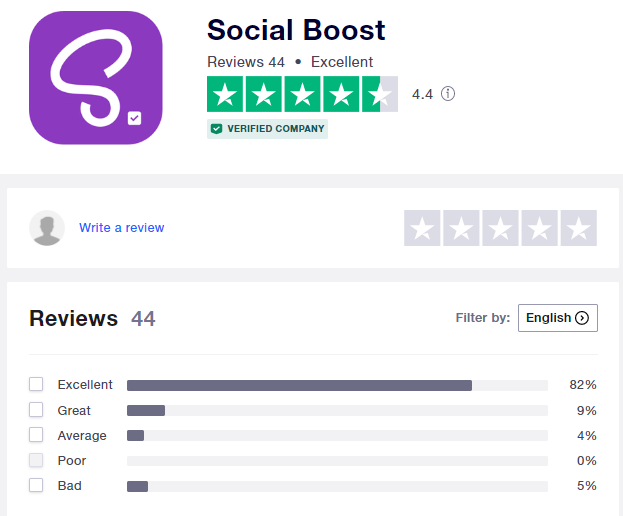
Task: Click the 5% percentage label
Action: tap(586, 485)
